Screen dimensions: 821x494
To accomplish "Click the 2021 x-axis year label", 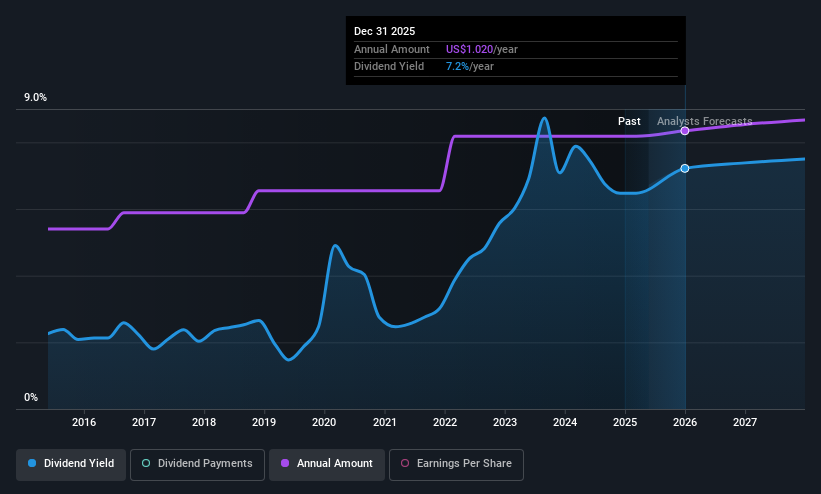I will click(385, 422).
